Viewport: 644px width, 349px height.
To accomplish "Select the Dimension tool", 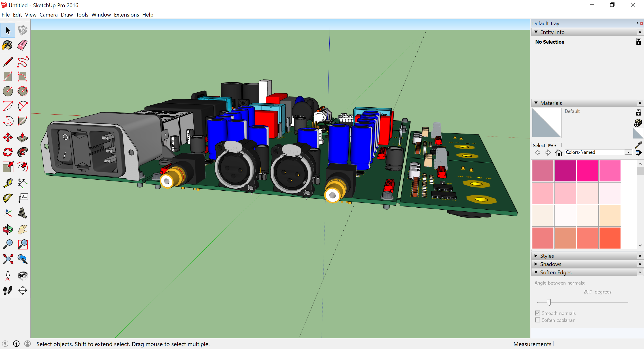I will coord(23,183).
